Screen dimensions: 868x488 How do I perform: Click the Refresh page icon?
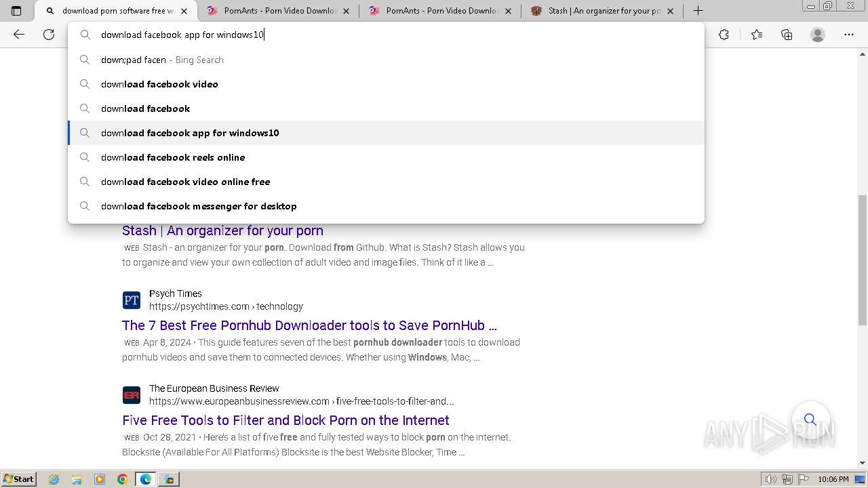pyautogui.click(x=49, y=35)
